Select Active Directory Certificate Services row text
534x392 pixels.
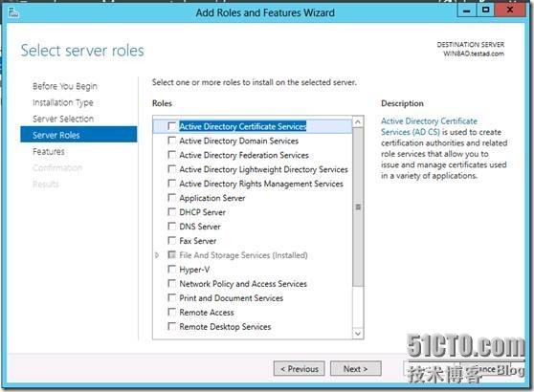tap(242, 126)
